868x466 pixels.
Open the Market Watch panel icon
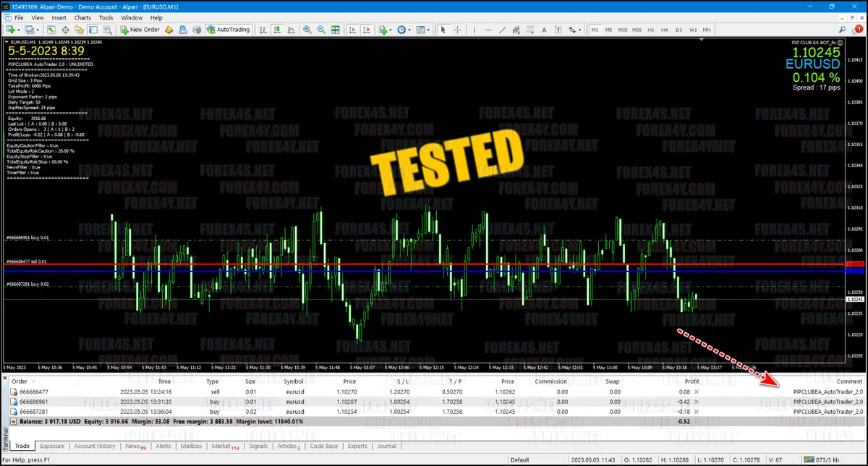point(51,30)
